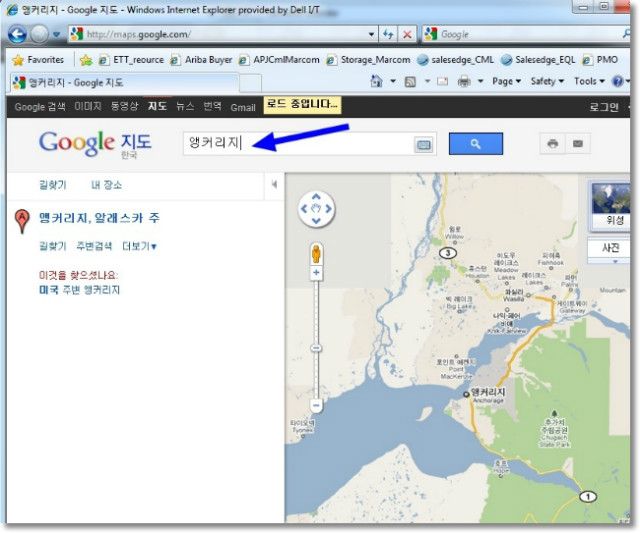Open the 길찾기 tab above results
This screenshot has width=640, height=533.
[53, 185]
